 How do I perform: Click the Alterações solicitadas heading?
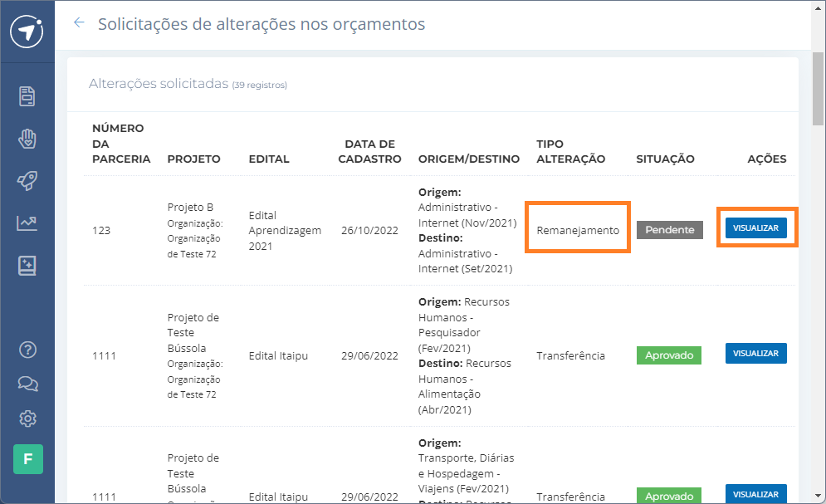pyautogui.click(x=159, y=83)
